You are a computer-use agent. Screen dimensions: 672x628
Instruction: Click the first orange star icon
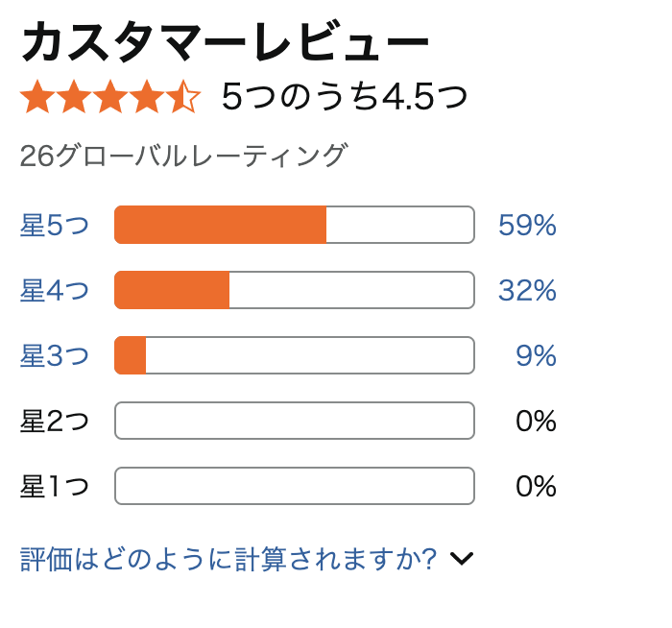pos(36,97)
